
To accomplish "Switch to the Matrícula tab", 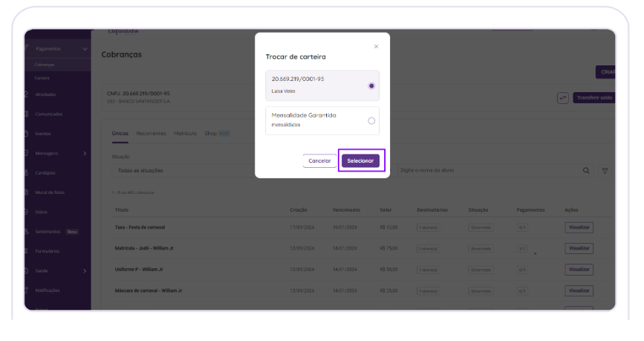I will click(185, 134).
